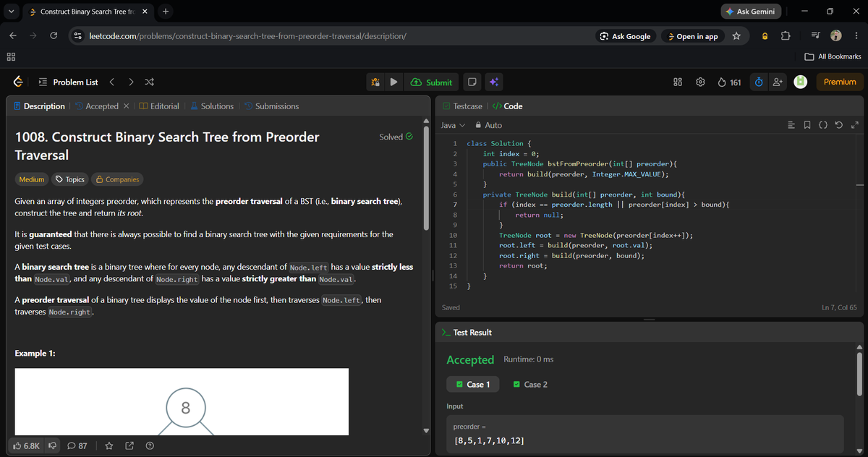
Task: Expand the Chrome tab search chevron
Action: point(11,12)
